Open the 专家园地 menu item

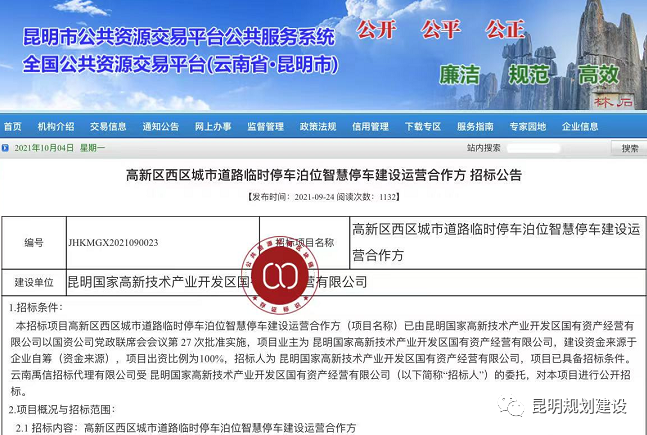pos(527,127)
